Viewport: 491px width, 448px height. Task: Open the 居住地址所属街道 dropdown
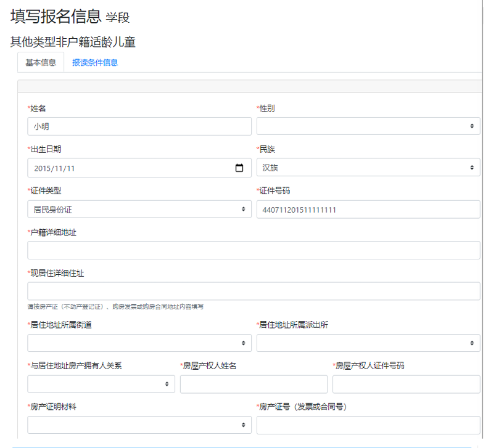pos(139,343)
